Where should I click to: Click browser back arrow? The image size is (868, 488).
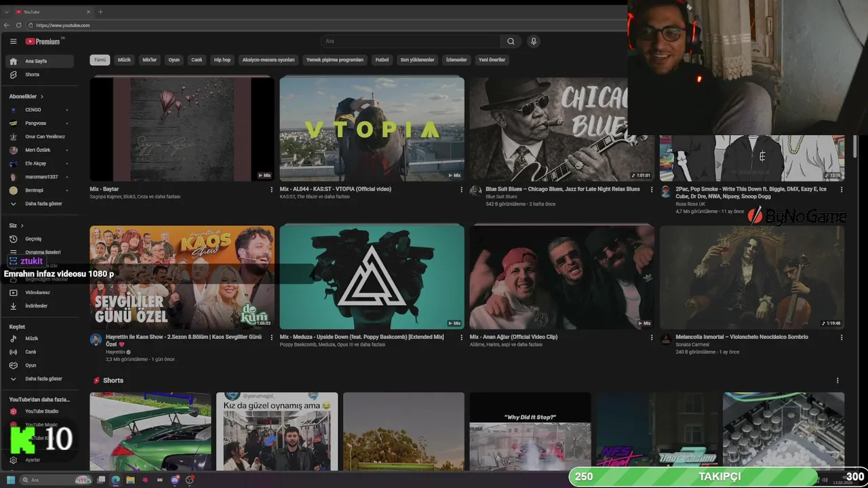(7, 25)
